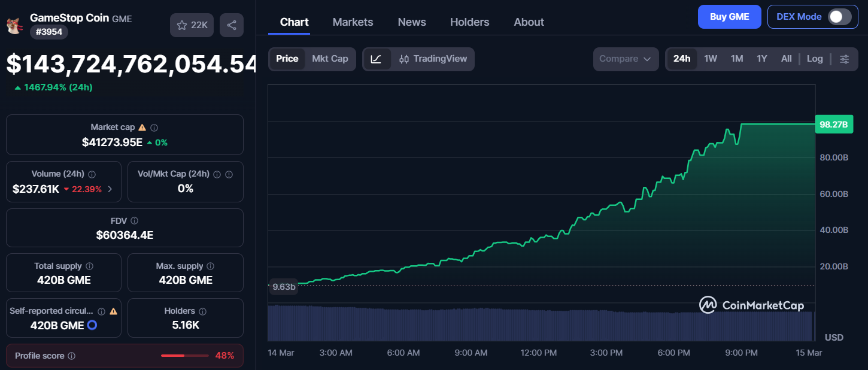
Task: Enable Log scale on chart
Action: click(x=815, y=59)
